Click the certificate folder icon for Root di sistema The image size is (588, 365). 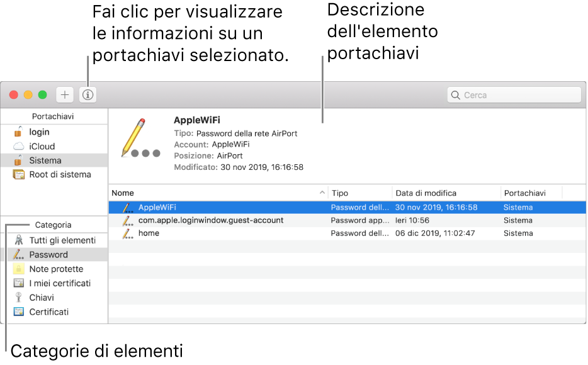click(x=18, y=174)
